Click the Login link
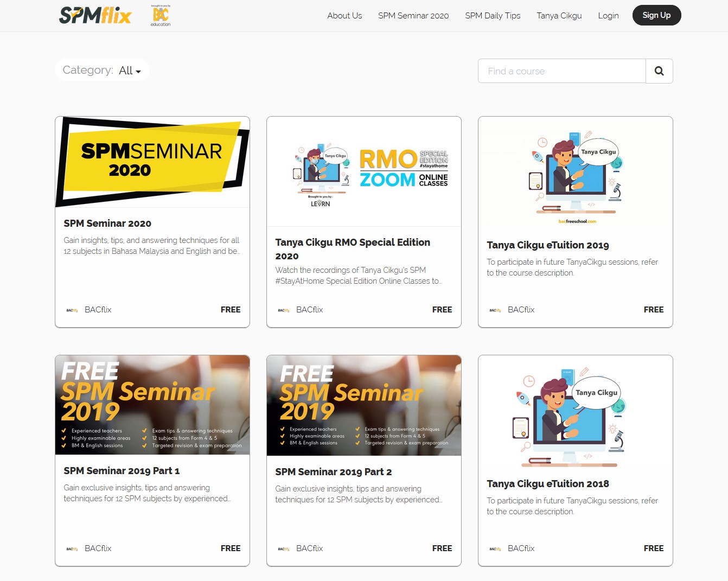 tap(608, 16)
